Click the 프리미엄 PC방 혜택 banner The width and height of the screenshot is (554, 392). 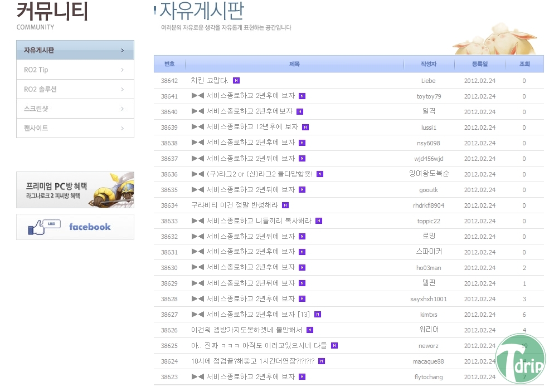pos(75,190)
